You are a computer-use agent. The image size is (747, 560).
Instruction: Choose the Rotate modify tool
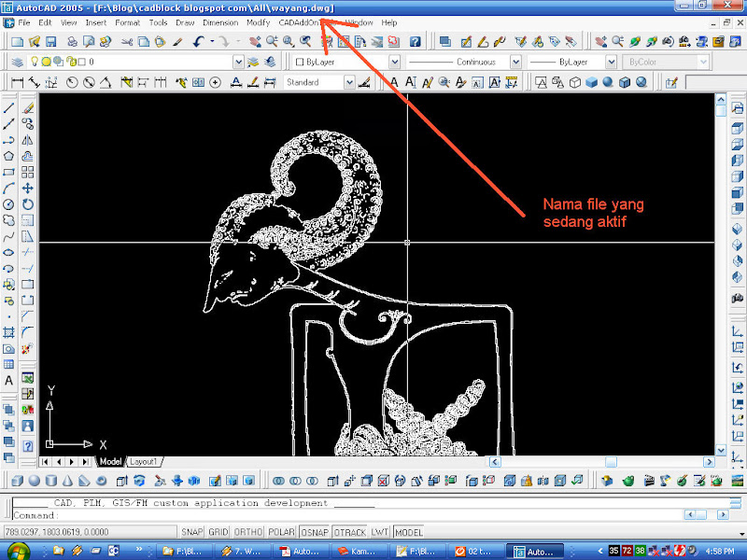tap(28, 204)
